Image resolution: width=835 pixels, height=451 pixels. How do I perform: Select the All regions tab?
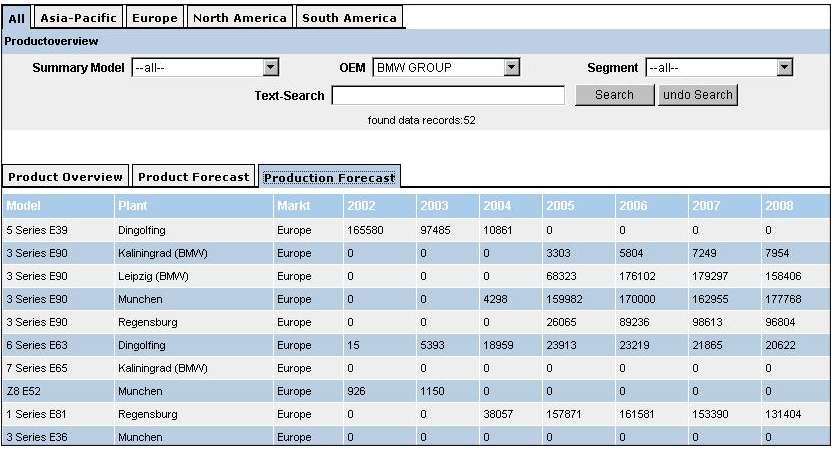[17, 17]
